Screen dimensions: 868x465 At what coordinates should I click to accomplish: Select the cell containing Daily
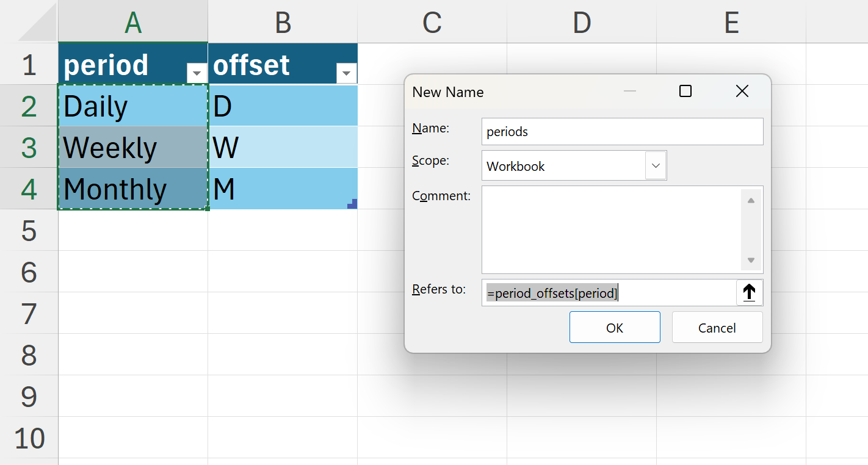click(133, 106)
